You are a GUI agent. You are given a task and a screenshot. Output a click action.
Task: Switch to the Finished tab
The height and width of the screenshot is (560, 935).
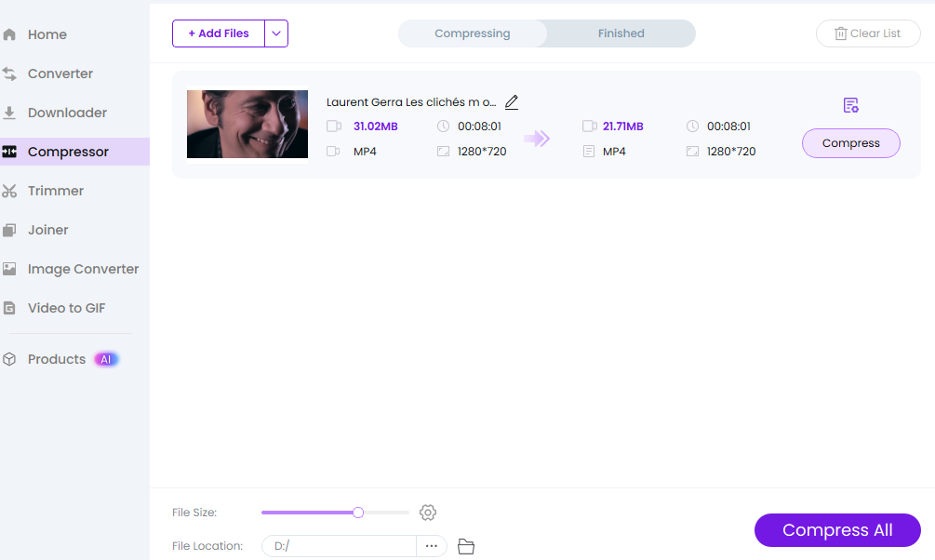[x=621, y=33]
